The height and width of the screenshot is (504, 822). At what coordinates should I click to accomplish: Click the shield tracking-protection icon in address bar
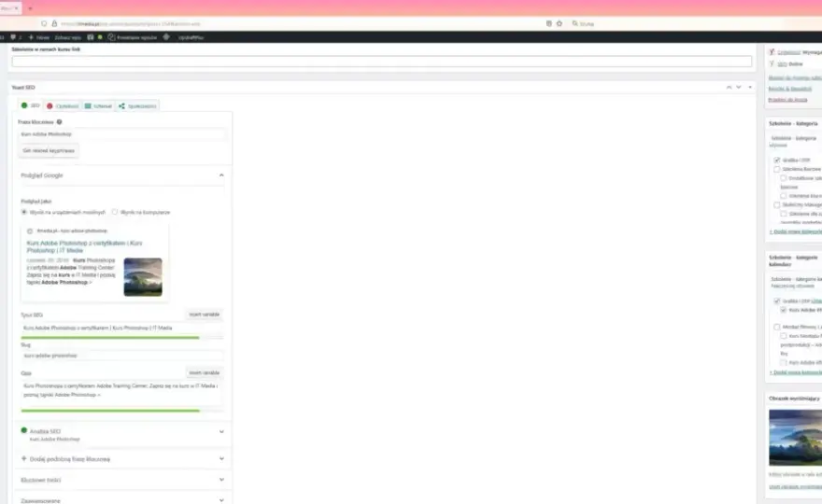[x=44, y=23]
